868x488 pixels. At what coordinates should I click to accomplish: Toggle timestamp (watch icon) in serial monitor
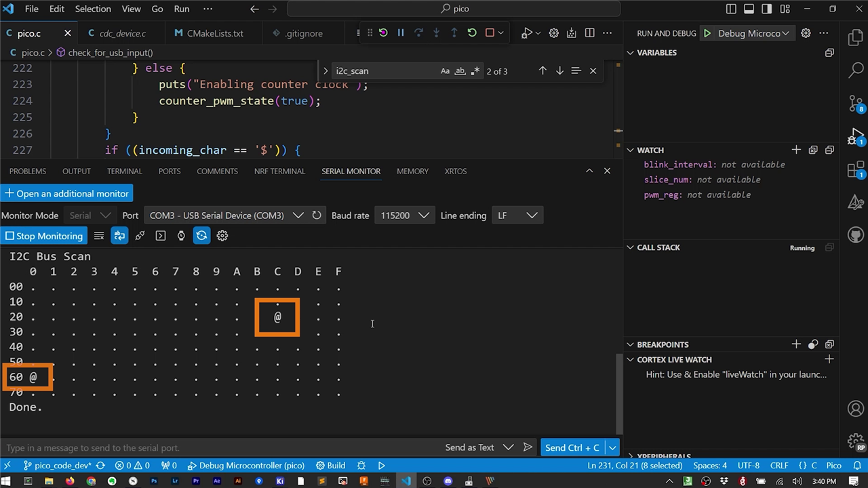[x=181, y=236]
